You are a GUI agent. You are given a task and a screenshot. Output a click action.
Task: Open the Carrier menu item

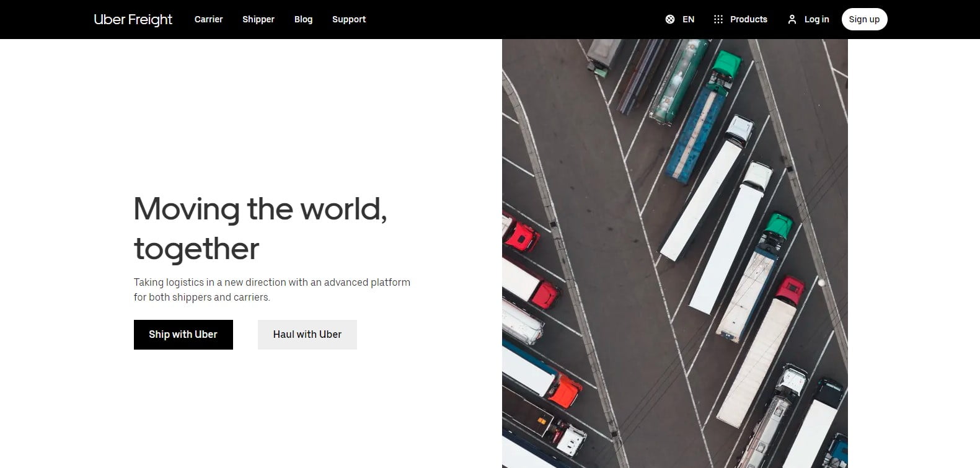pyautogui.click(x=208, y=19)
